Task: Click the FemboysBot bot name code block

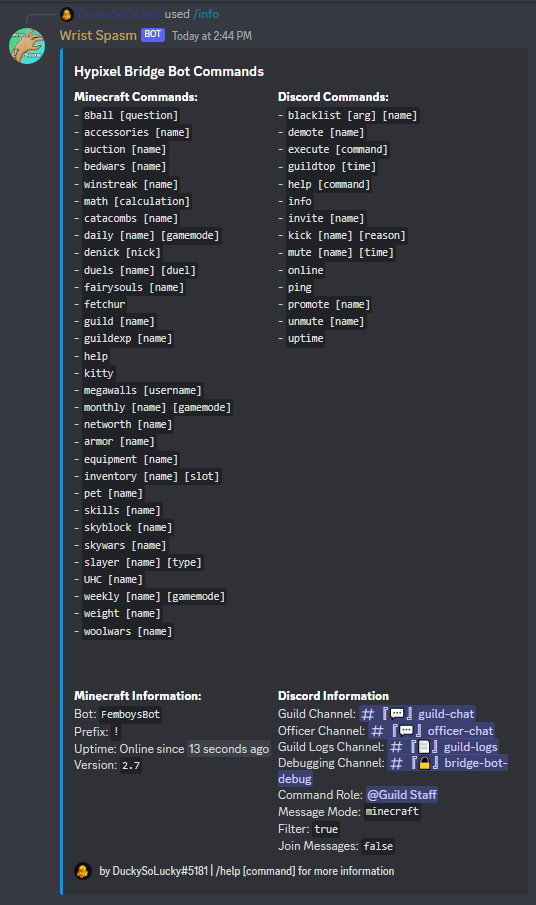Action: (x=130, y=715)
